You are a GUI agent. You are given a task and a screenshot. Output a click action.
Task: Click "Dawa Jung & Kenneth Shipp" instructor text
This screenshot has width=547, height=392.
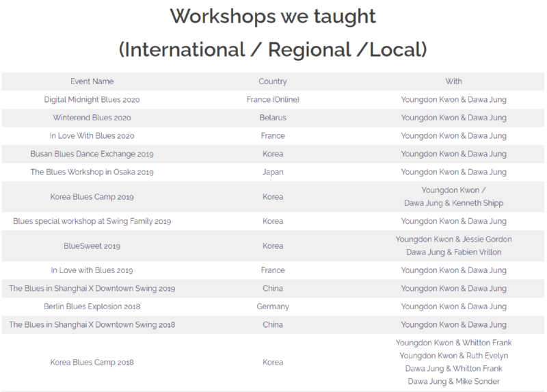click(453, 203)
